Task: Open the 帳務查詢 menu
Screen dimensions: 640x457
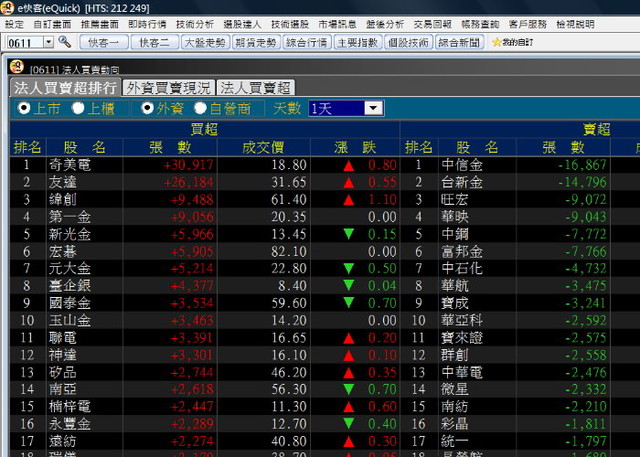Action: (480, 24)
